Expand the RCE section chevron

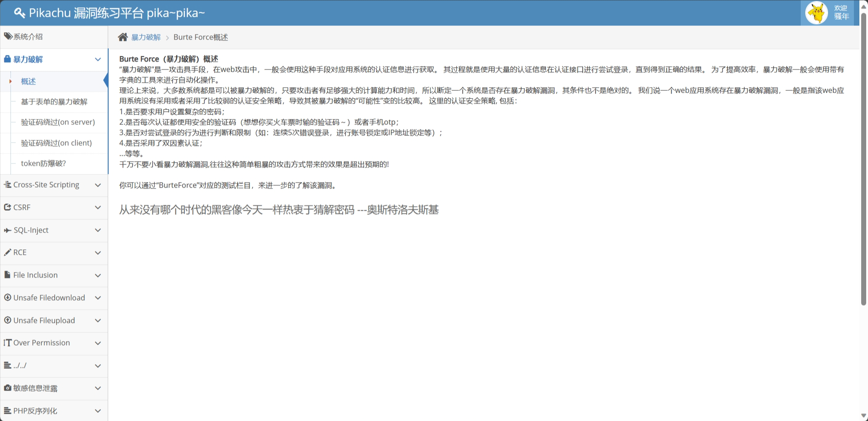point(98,253)
